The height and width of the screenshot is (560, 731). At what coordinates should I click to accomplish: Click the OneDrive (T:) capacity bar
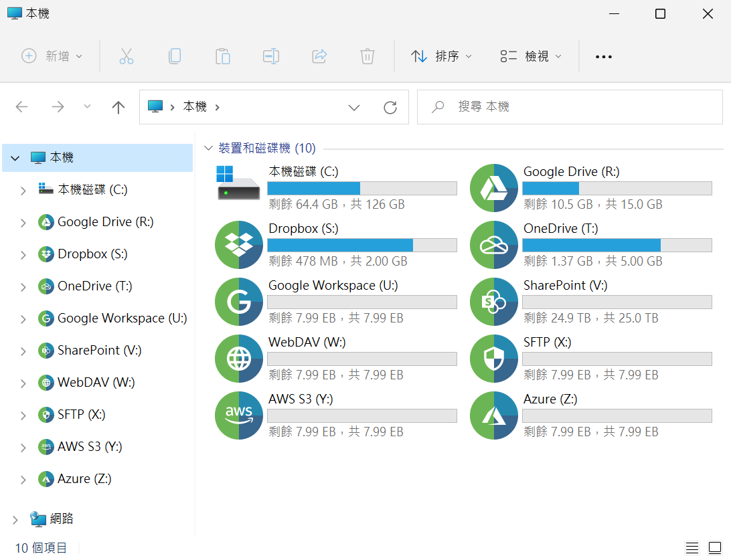click(x=617, y=245)
